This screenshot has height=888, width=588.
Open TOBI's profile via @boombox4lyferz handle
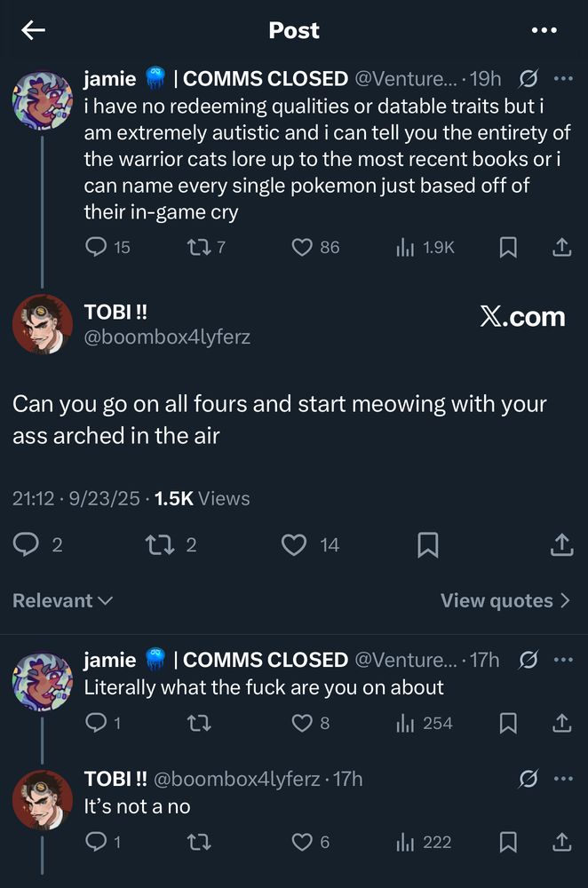[x=167, y=337]
